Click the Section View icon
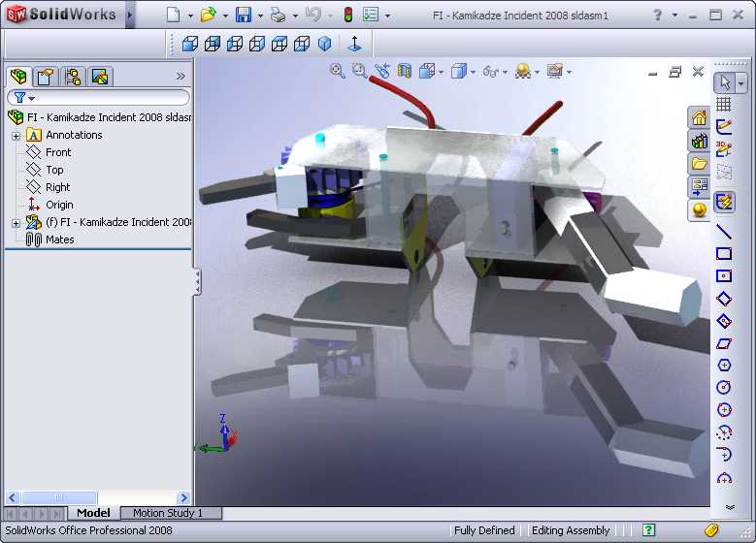Screen dimensions: 756x543 [404, 72]
